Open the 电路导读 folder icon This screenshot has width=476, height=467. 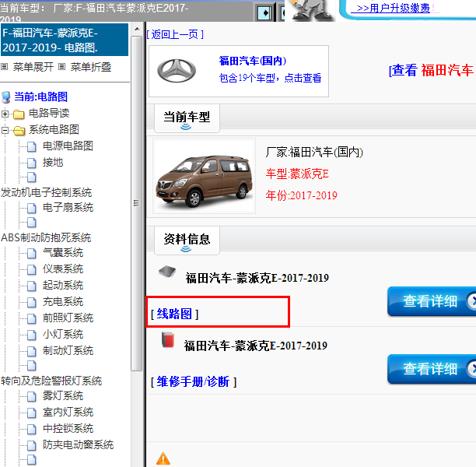point(19,114)
